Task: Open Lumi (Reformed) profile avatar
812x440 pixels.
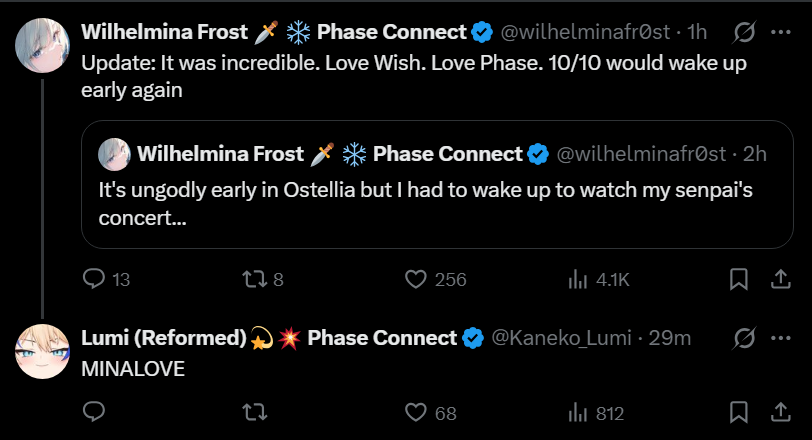Action: tap(42, 349)
